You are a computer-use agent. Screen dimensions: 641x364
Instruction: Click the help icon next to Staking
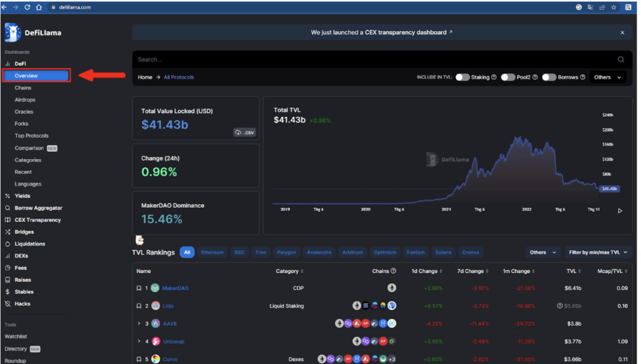point(494,77)
